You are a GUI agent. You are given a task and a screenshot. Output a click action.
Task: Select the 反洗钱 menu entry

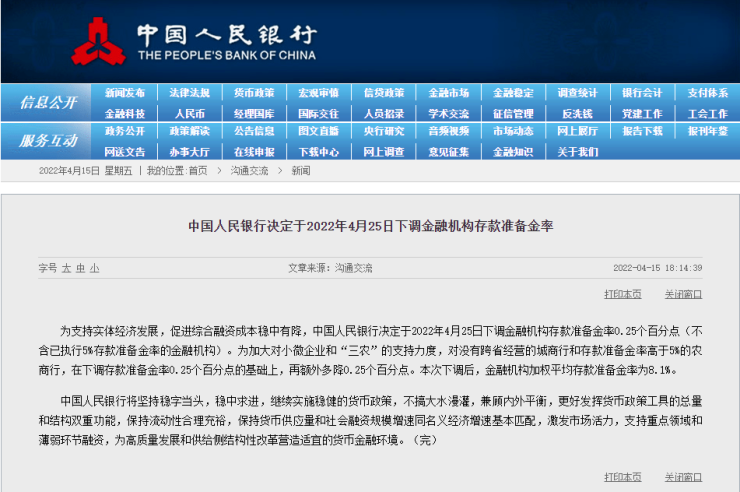577,114
